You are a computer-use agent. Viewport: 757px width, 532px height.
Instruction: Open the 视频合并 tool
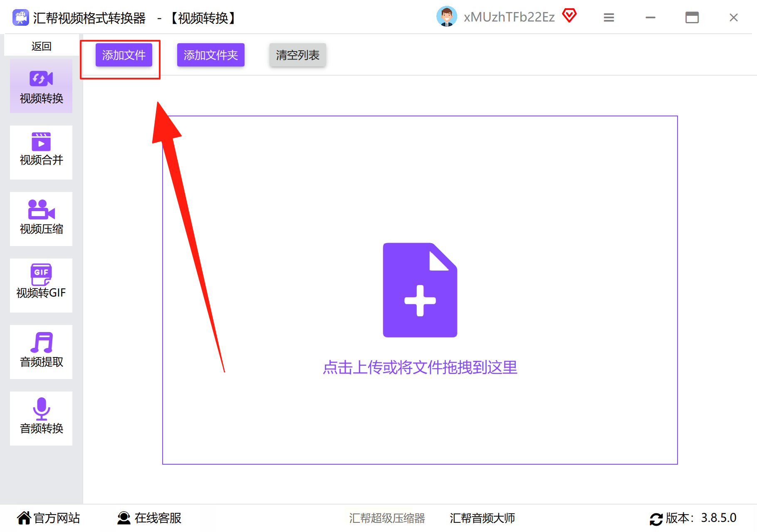tap(41, 153)
